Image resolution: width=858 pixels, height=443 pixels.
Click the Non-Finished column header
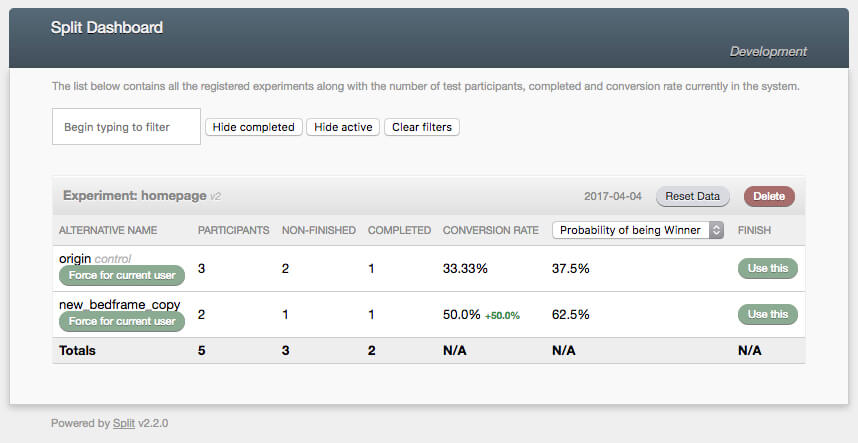coord(318,230)
